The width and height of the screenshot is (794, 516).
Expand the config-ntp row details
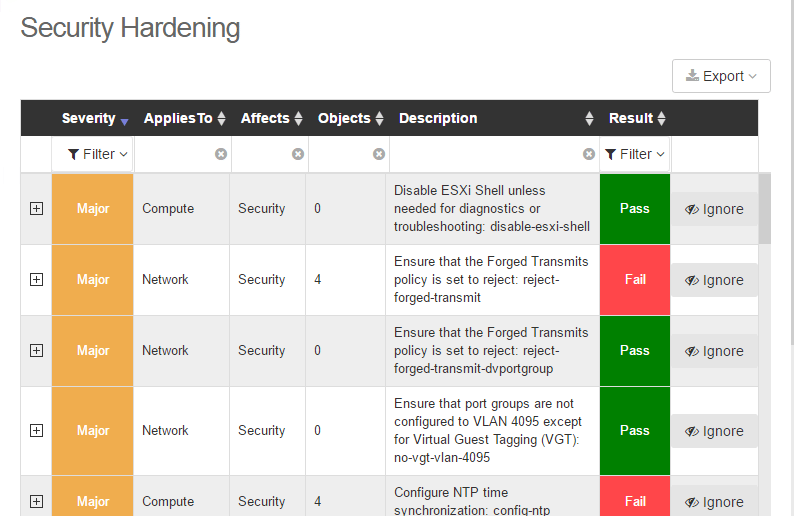[37, 501]
